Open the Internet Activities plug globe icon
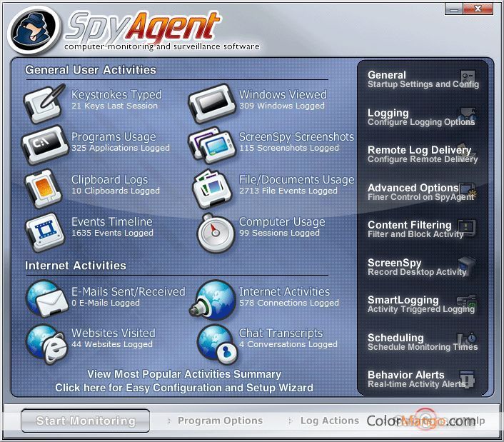Screen dimensions: 504x442 click(x=213, y=300)
